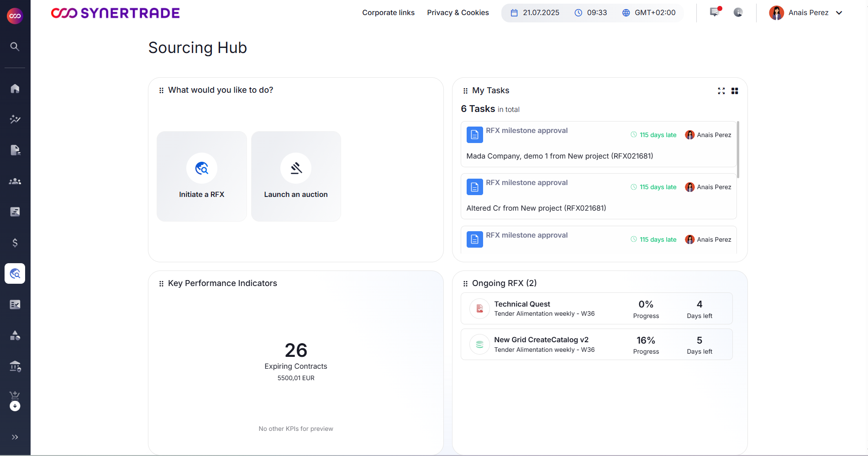Open the dollar sign spend icon
868x456 pixels.
click(15, 243)
